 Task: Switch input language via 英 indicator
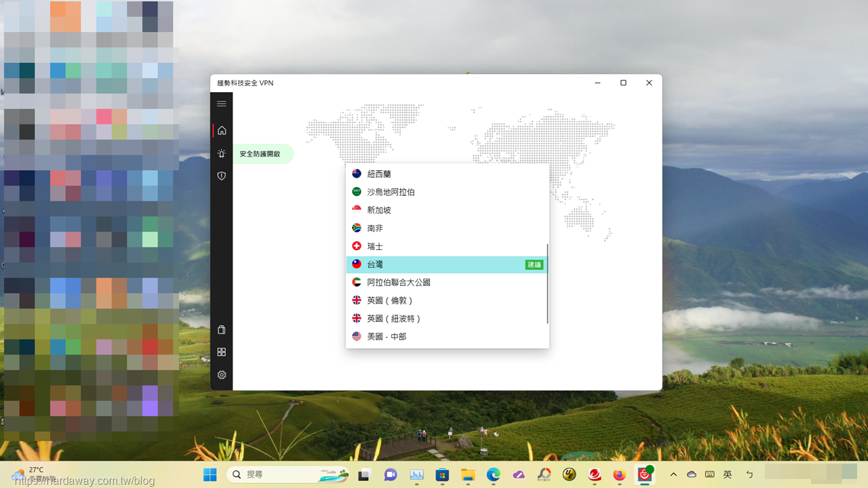(728, 475)
